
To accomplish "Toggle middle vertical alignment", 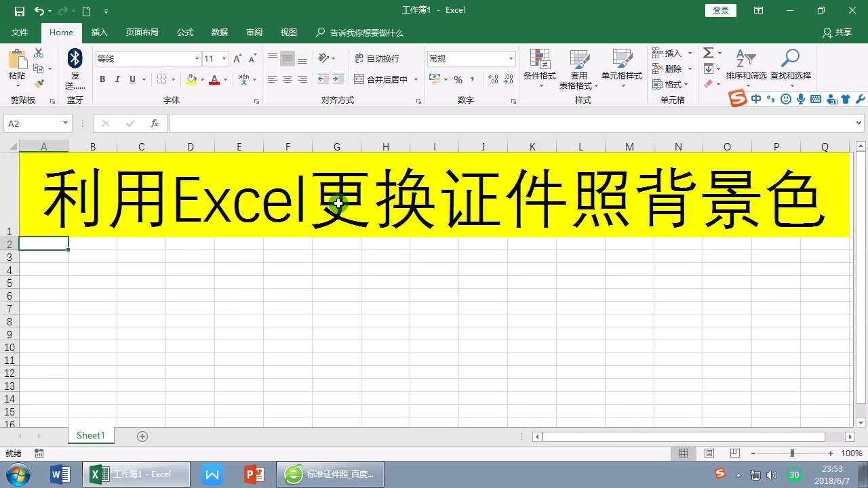I will [x=287, y=59].
